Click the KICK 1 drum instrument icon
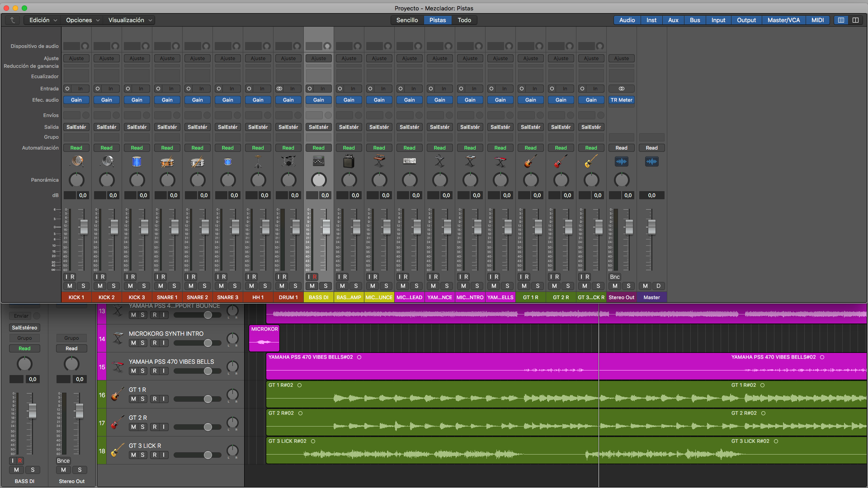 76,161
